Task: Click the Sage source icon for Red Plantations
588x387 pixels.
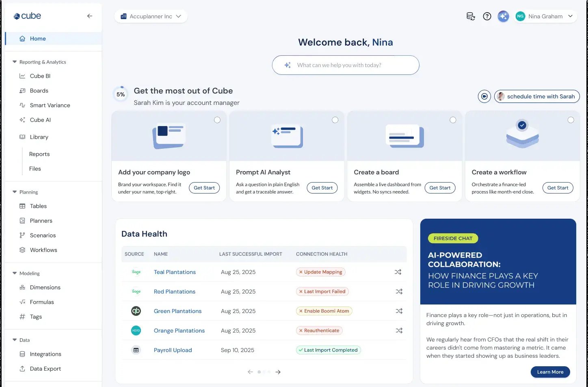Action: tap(136, 291)
